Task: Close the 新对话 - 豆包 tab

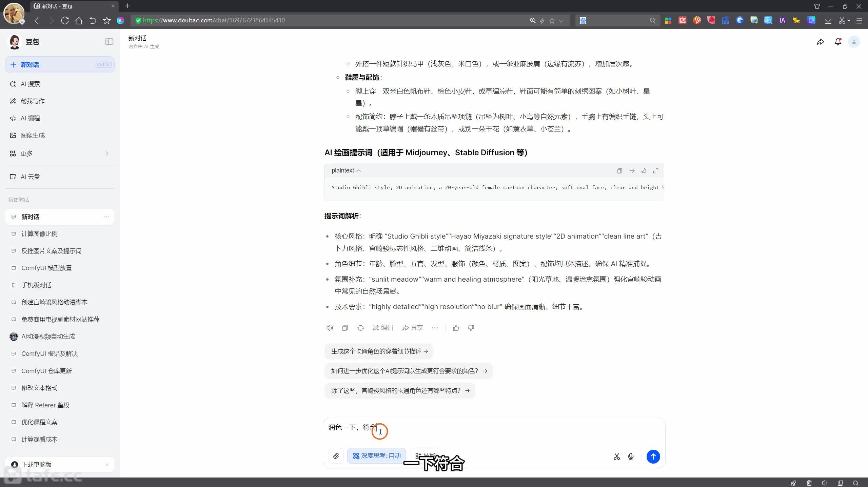Action: [x=113, y=6]
